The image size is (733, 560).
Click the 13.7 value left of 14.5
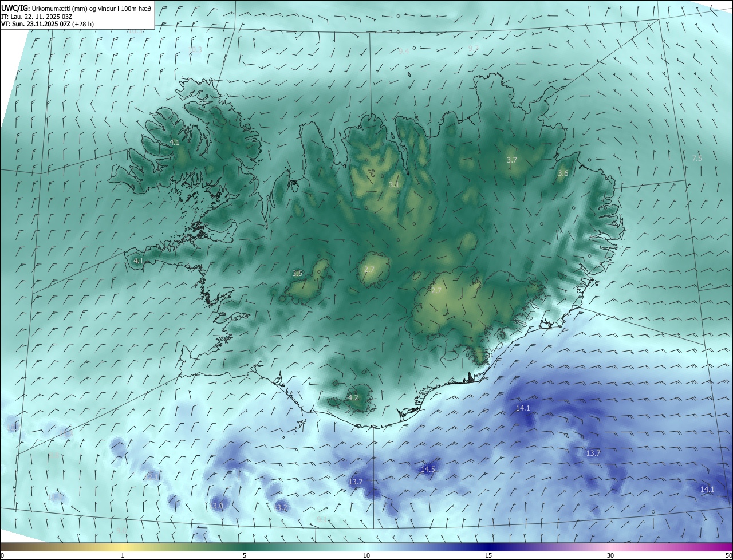coord(356,482)
